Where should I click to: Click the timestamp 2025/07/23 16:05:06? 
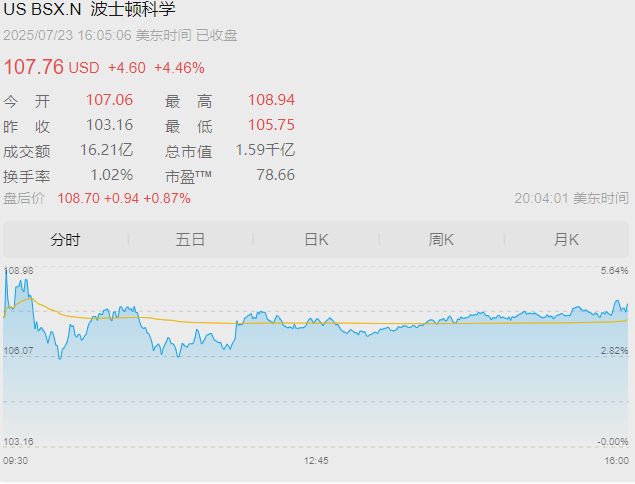click(x=67, y=35)
